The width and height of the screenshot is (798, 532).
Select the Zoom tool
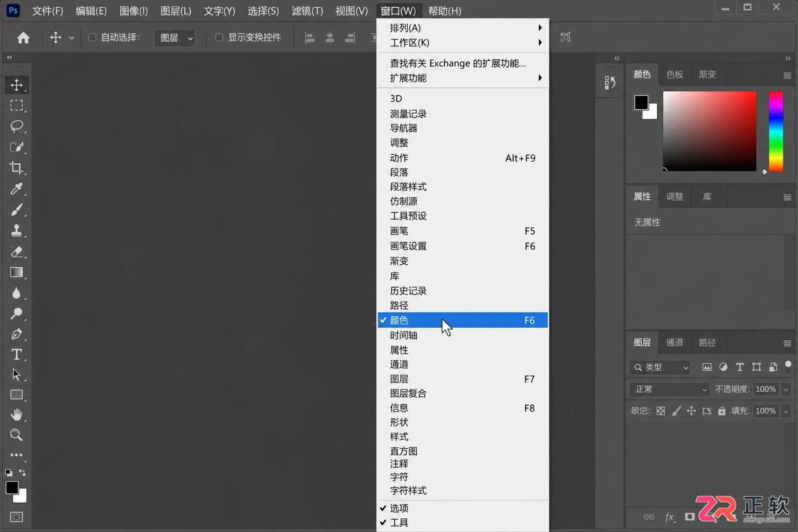click(17, 435)
